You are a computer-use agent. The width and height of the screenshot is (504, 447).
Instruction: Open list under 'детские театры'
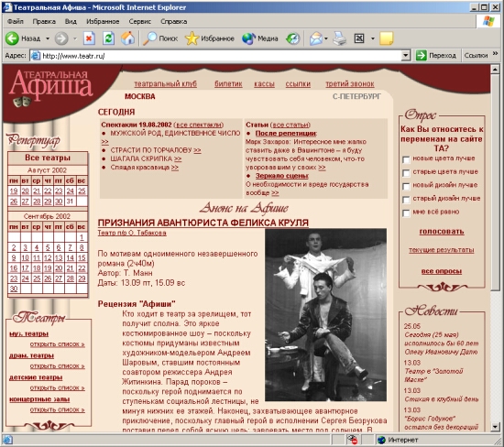57,387
